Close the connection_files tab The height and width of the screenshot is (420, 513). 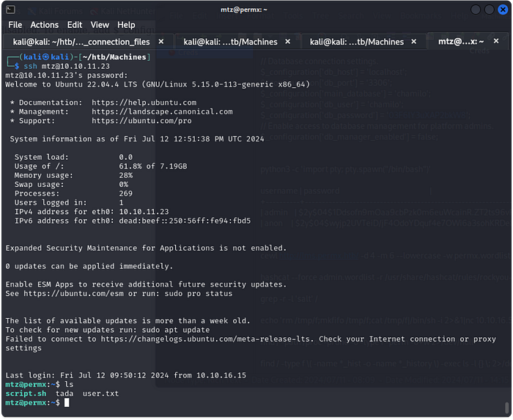point(161,42)
